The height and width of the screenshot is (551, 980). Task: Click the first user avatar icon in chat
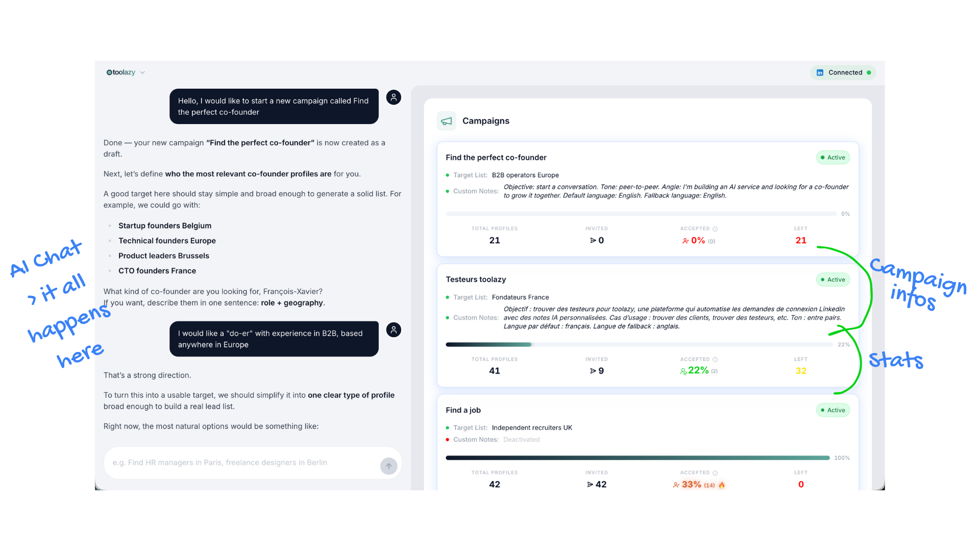coord(394,97)
